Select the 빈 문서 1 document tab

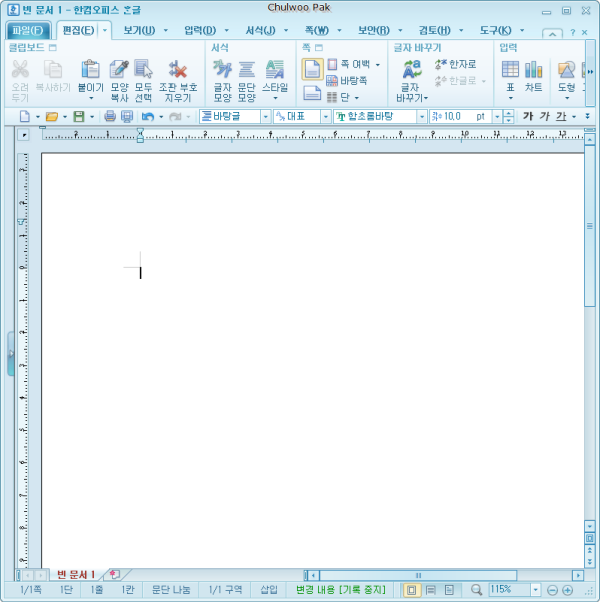76,574
